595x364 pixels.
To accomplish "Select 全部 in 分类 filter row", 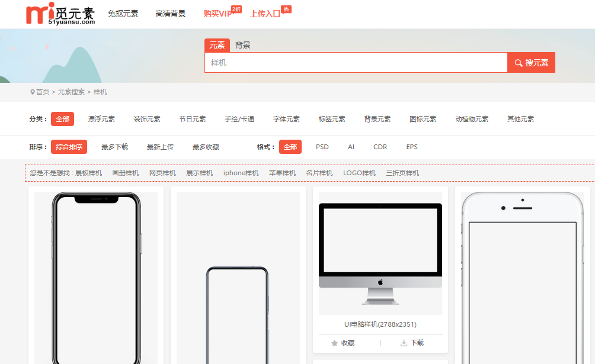I will (63, 119).
